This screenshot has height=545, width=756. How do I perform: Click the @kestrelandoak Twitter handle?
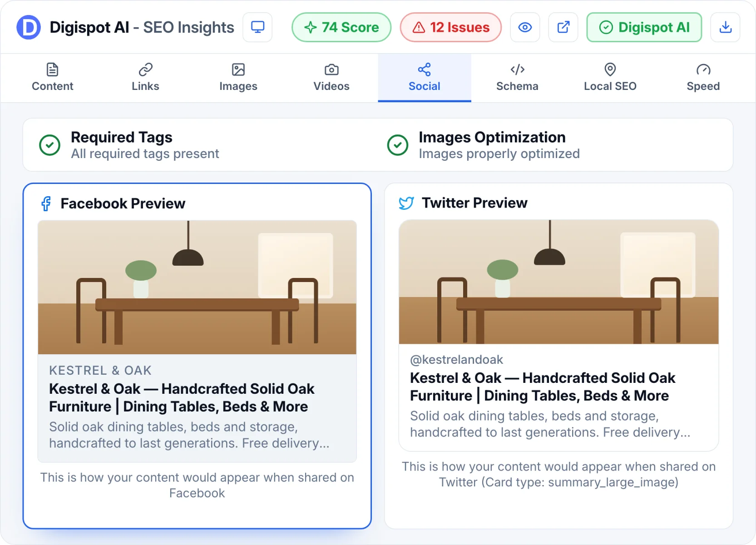coord(456,360)
